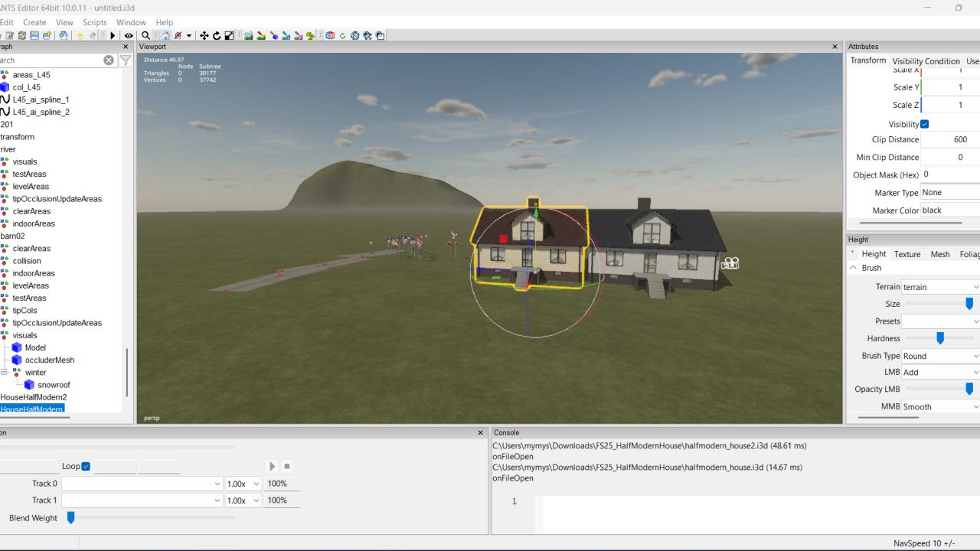This screenshot has height=551, width=980.
Task: Click the Blend Weight slider handle
Action: click(x=70, y=518)
